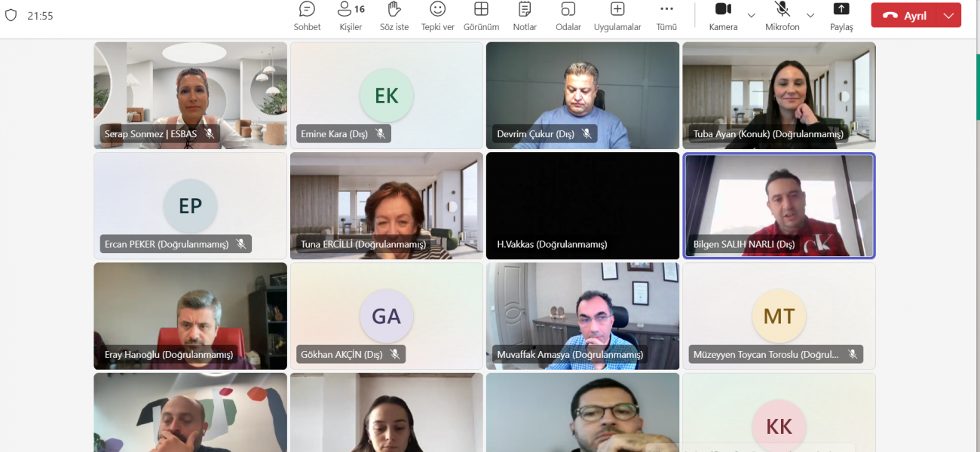The width and height of the screenshot is (980, 452).
Task: Select Emine Kara avatar tile
Action: tap(386, 95)
